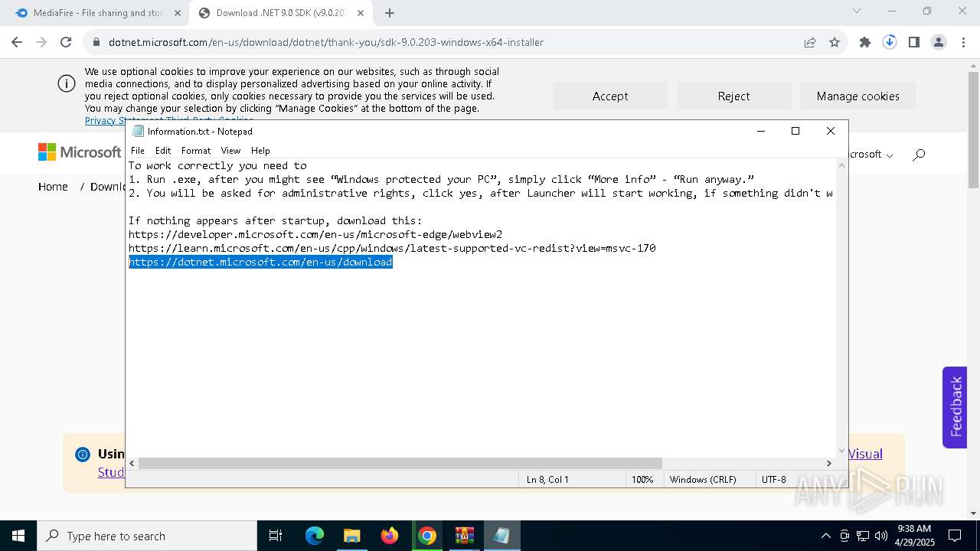Open the Feedback side tab
Screen dimensions: 980x551
(955, 407)
